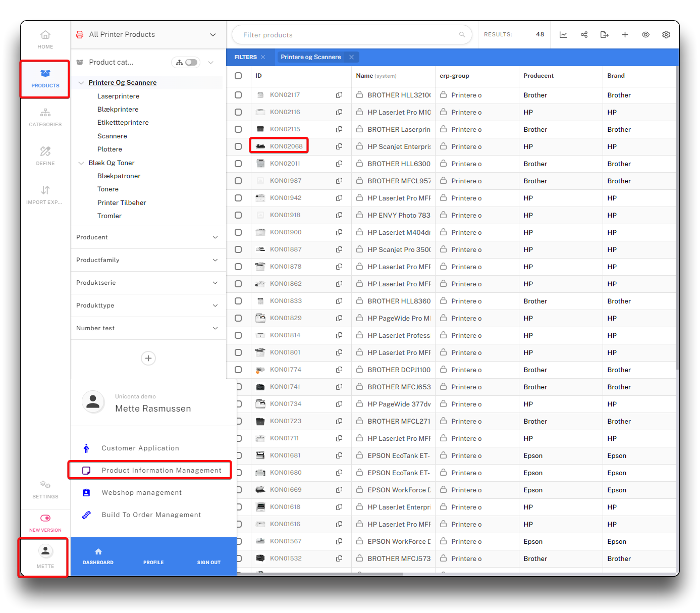Toggle the eye visibility icon in the toolbar
Viewport: 700px width, 613px height.
tap(645, 35)
